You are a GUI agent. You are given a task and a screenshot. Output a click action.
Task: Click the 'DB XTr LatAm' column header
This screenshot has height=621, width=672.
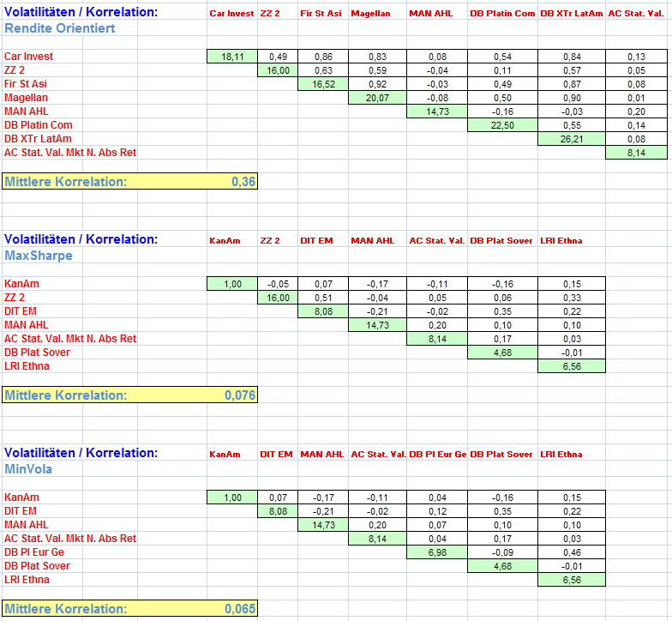point(571,14)
